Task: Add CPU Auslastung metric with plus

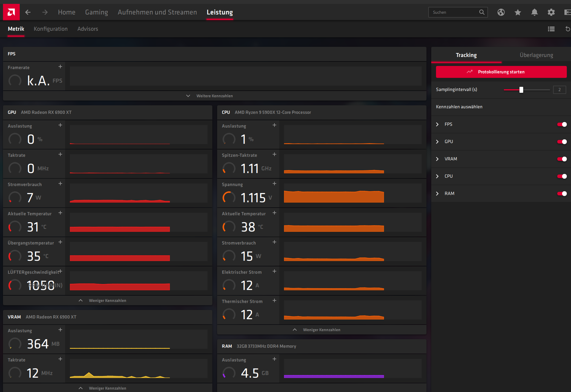Action: (x=274, y=125)
